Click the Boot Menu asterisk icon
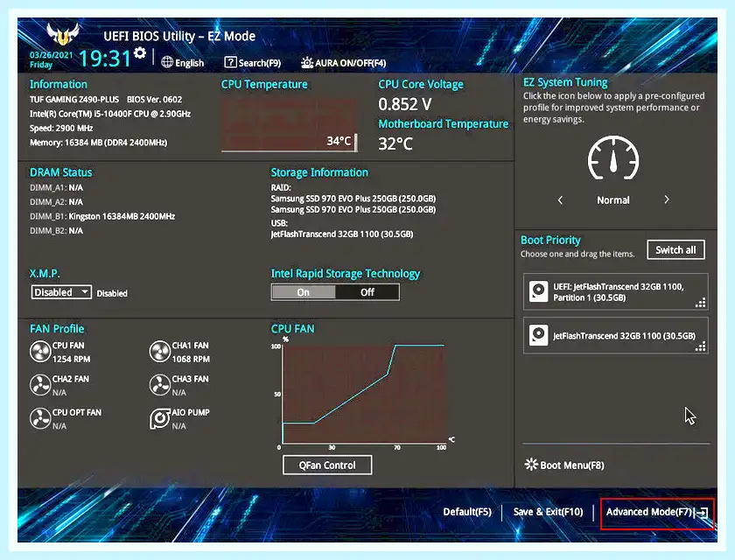 tap(531, 465)
